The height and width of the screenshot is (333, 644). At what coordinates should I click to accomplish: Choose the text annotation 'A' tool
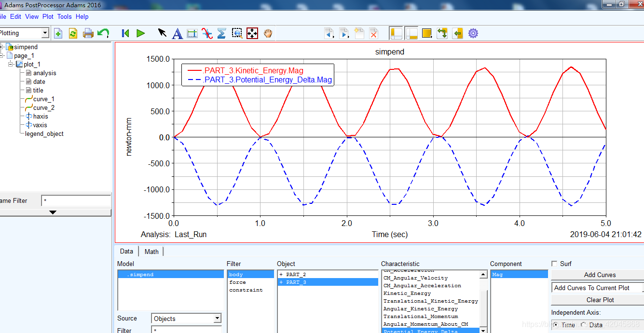[177, 33]
